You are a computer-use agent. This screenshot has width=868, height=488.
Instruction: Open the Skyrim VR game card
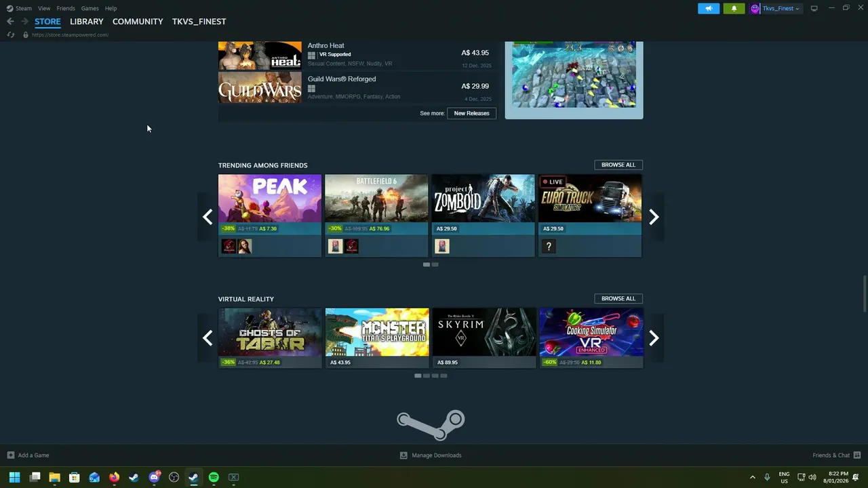click(484, 338)
